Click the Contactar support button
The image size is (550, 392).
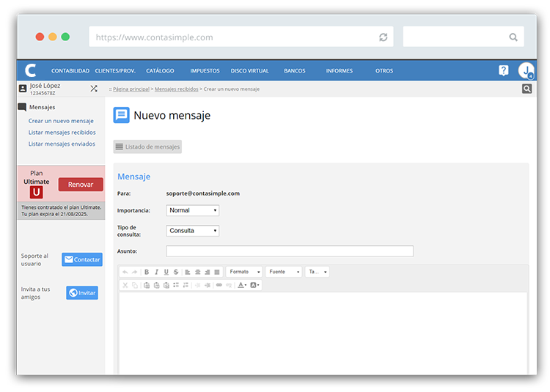point(82,259)
